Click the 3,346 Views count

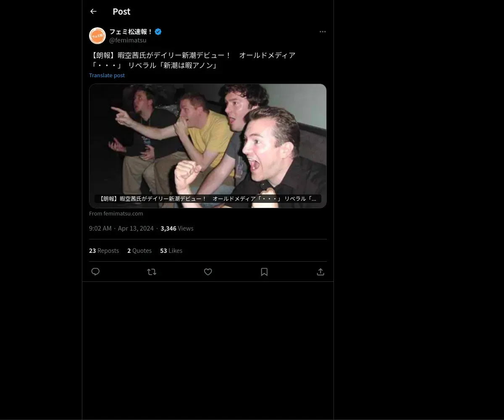177,228
